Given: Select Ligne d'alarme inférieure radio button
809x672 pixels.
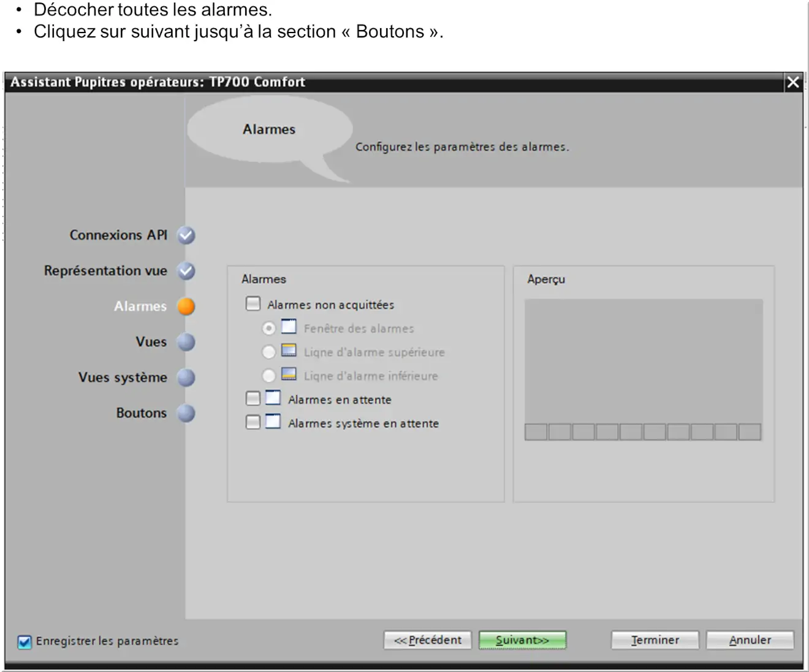Looking at the screenshot, I should [268, 375].
